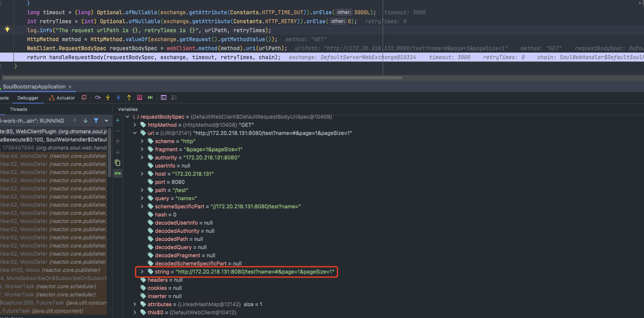The image size is (644, 318).
Task: Select the hash = 0 variable row
Action: click(x=162, y=214)
